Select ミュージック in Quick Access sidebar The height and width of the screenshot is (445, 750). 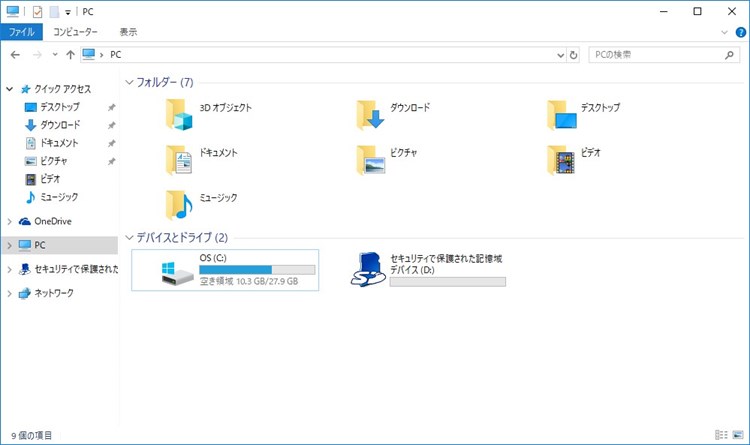tap(59, 197)
